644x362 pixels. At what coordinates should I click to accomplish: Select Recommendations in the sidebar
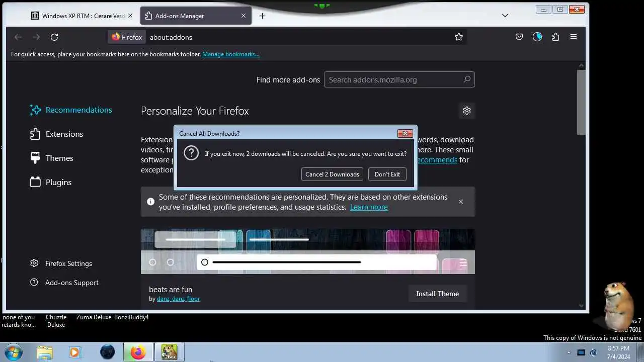point(71,110)
